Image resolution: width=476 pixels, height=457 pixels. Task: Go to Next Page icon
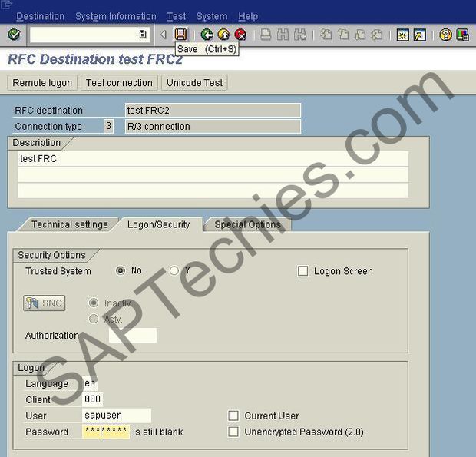tap(360, 35)
